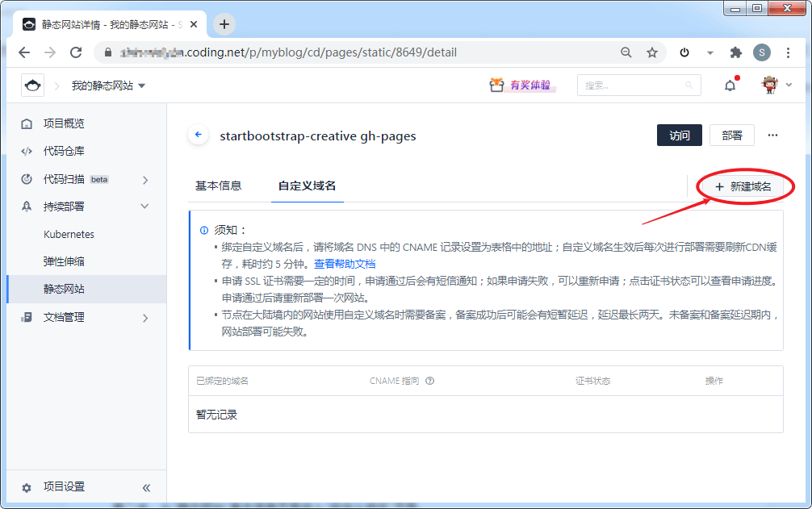
Task: Collapse the 持续部署 section
Action: (x=145, y=207)
